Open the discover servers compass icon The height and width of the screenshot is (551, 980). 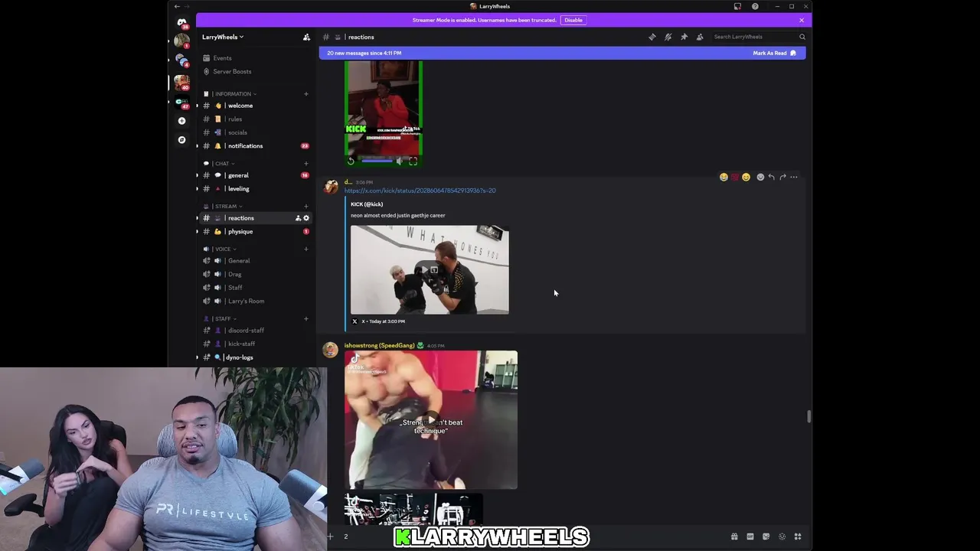tap(181, 140)
